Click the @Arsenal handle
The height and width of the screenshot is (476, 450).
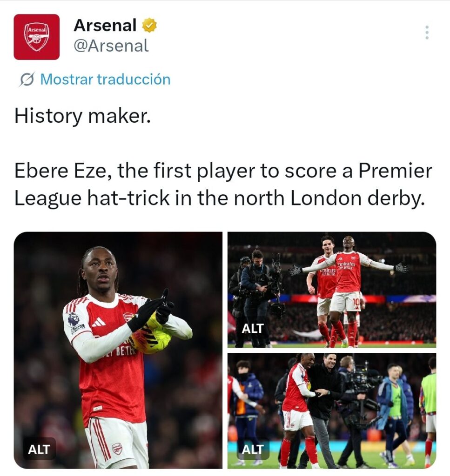(111, 46)
